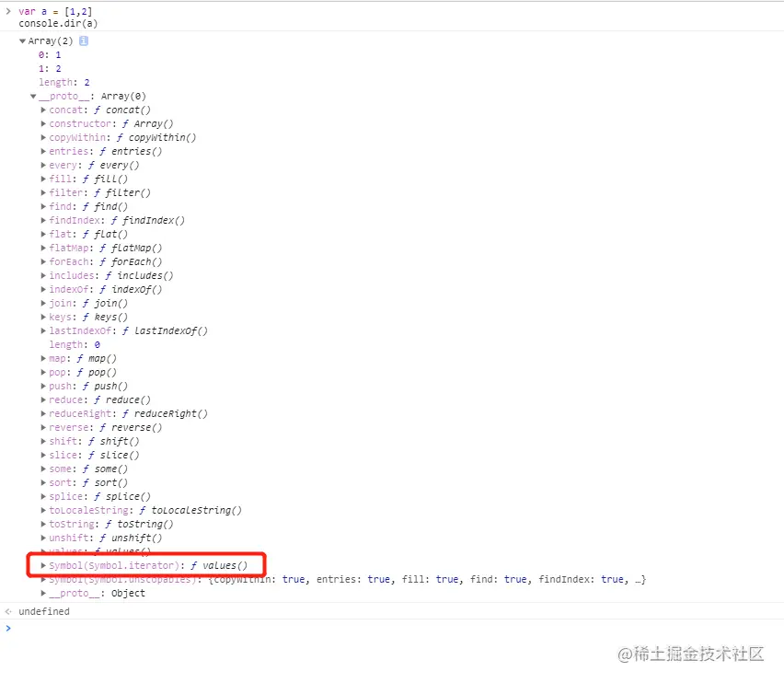Expand the find: f find() entry
Image resolution: width=784 pixels, height=683 pixels.
click(43, 206)
